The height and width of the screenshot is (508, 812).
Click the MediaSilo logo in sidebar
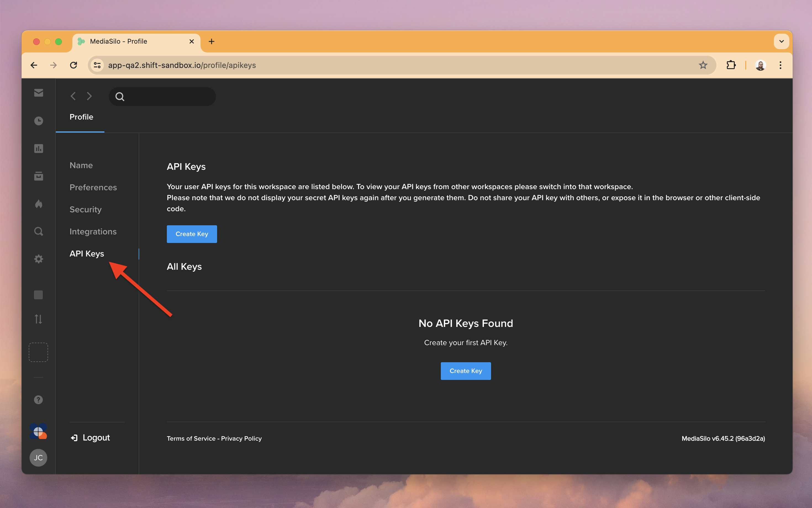point(38,432)
